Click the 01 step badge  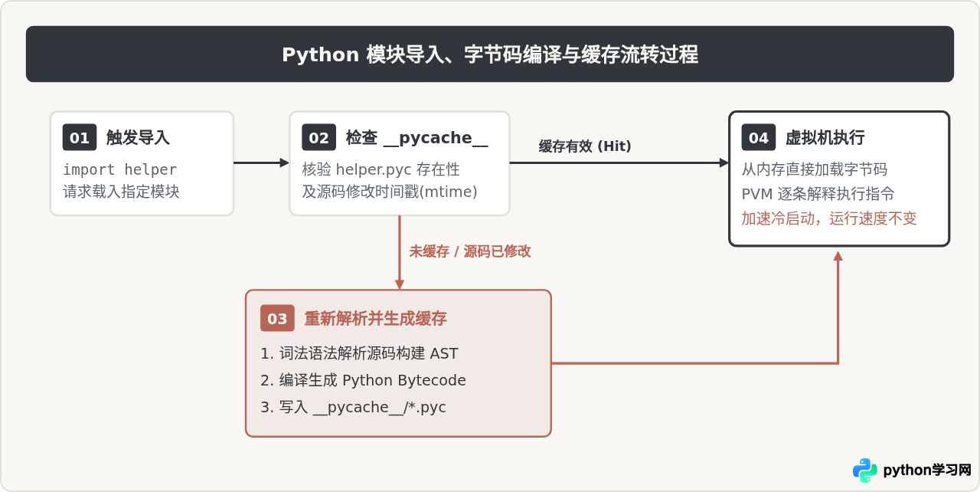[x=80, y=138]
